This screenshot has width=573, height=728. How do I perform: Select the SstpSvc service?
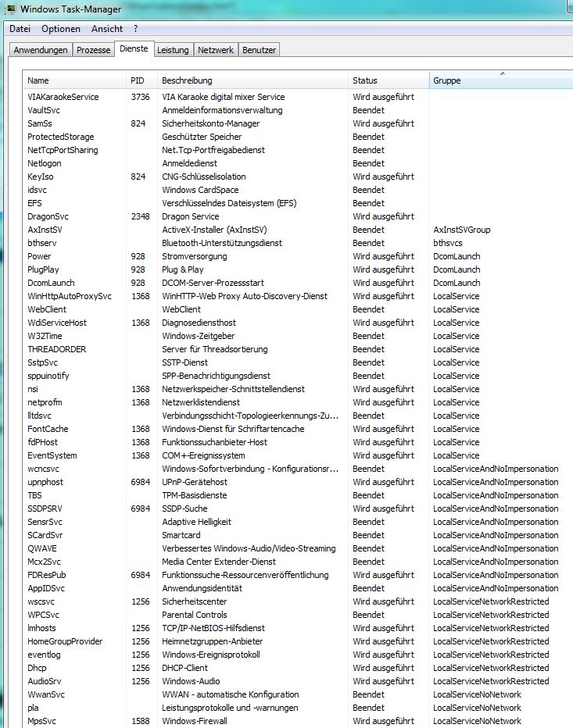43,362
